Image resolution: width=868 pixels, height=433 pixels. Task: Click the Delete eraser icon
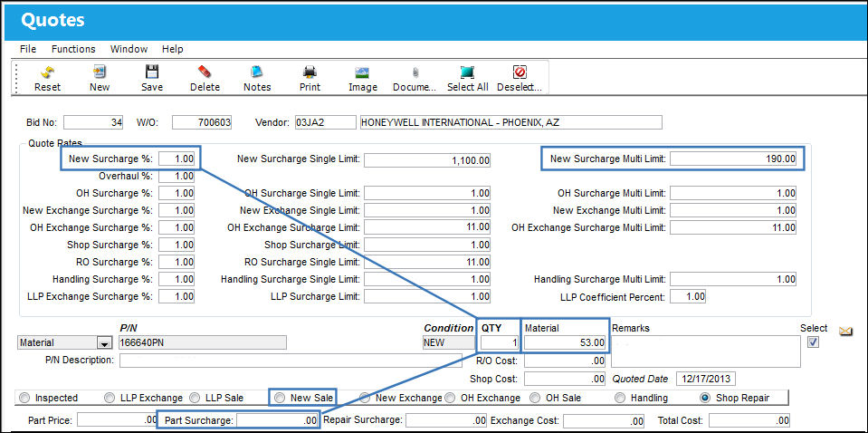coord(205,72)
